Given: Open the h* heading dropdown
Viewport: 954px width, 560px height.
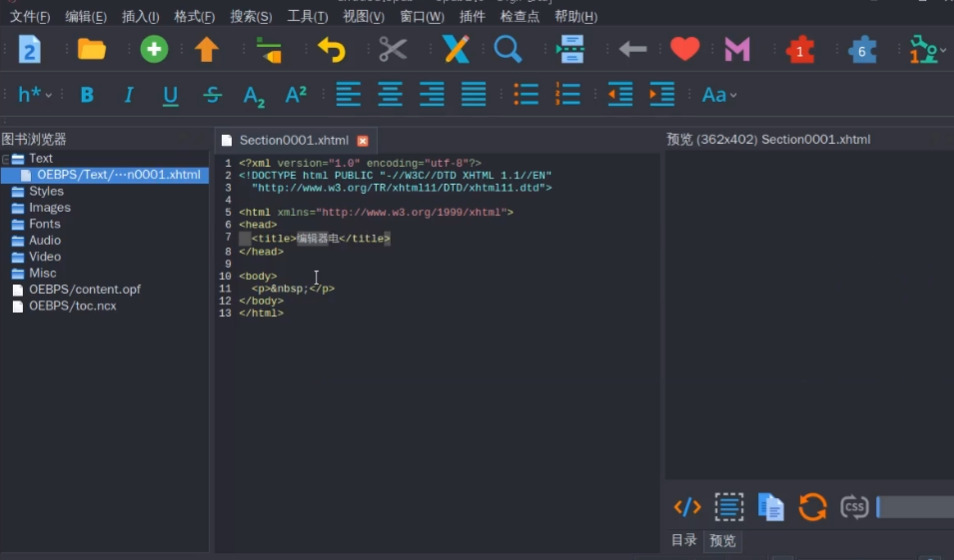Looking at the screenshot, I should point(35,95).
